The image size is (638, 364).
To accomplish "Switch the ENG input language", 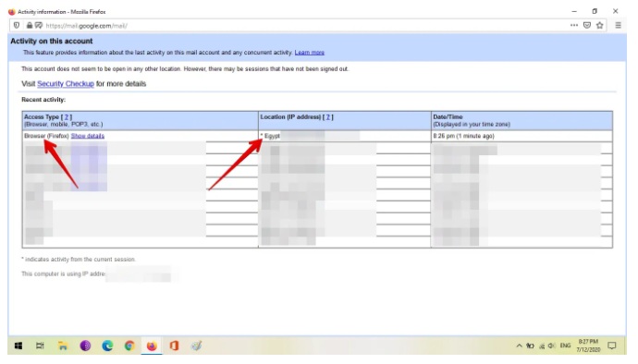I will (x=565, y=346).
